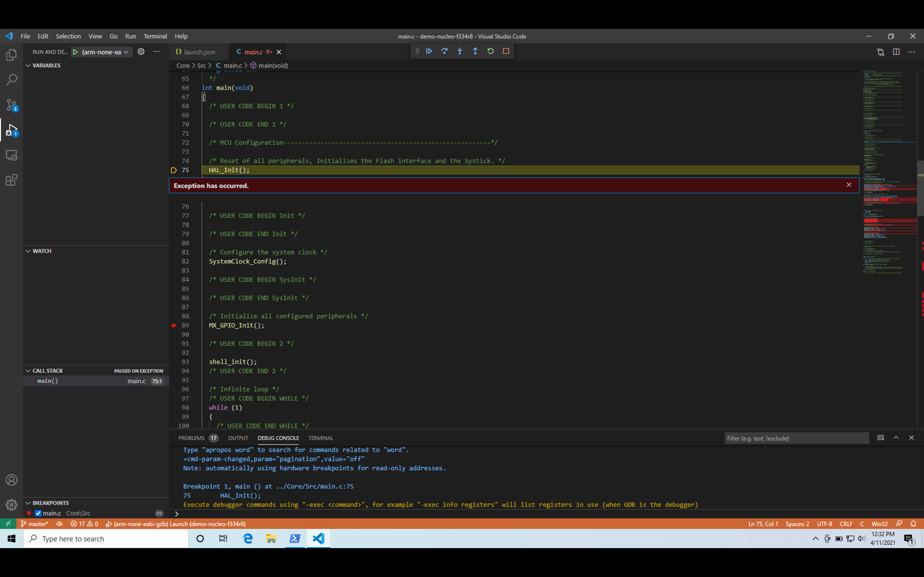Open the launch configuration gear icon
Screen dimensions: 924x577
[x=141, y=52]
